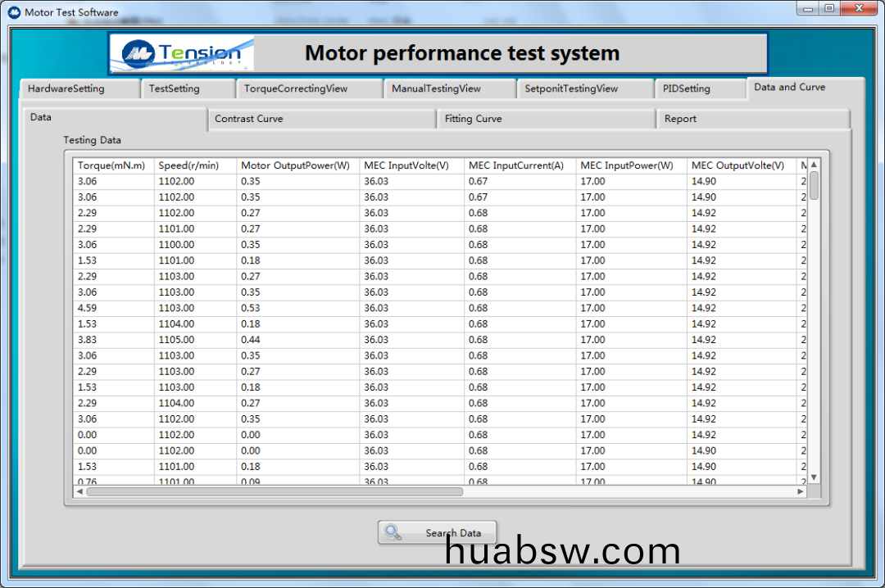Screen dimensions: 885x588
Task: Click the table's scroll down arrow
Action: 814,477
